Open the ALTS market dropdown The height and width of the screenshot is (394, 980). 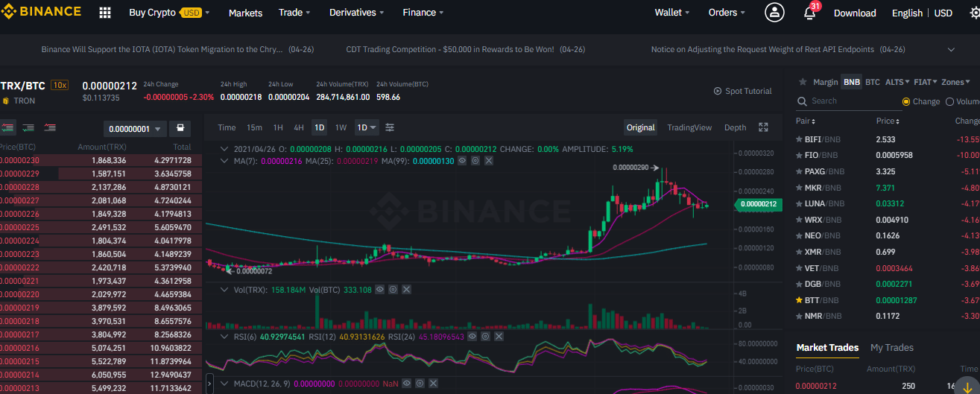(x=897, y=82)
